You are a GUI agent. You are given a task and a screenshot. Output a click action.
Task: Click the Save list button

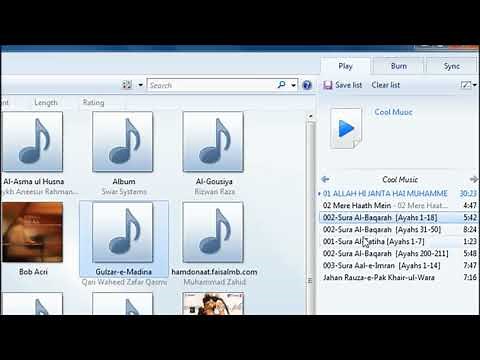point(343,85)
